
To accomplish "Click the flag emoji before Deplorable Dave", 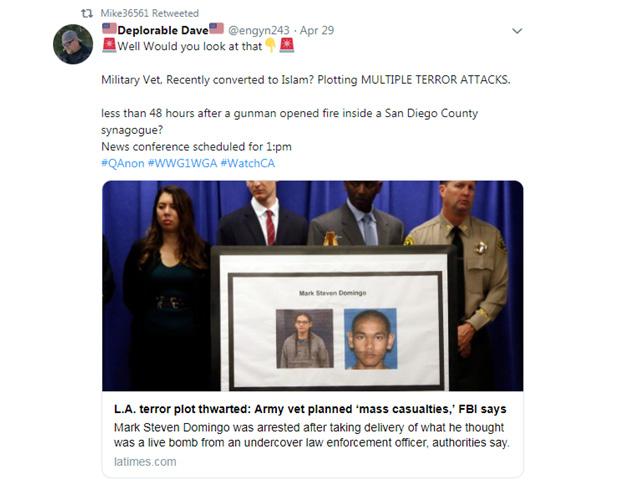I will [x=109, y=29].
